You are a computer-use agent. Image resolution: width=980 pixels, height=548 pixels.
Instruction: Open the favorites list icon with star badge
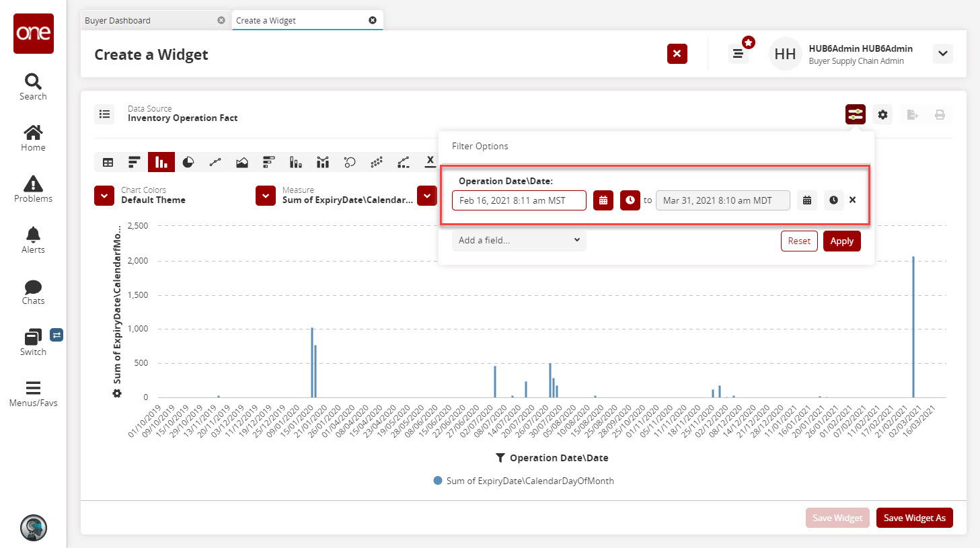click(x=739, y=54)
